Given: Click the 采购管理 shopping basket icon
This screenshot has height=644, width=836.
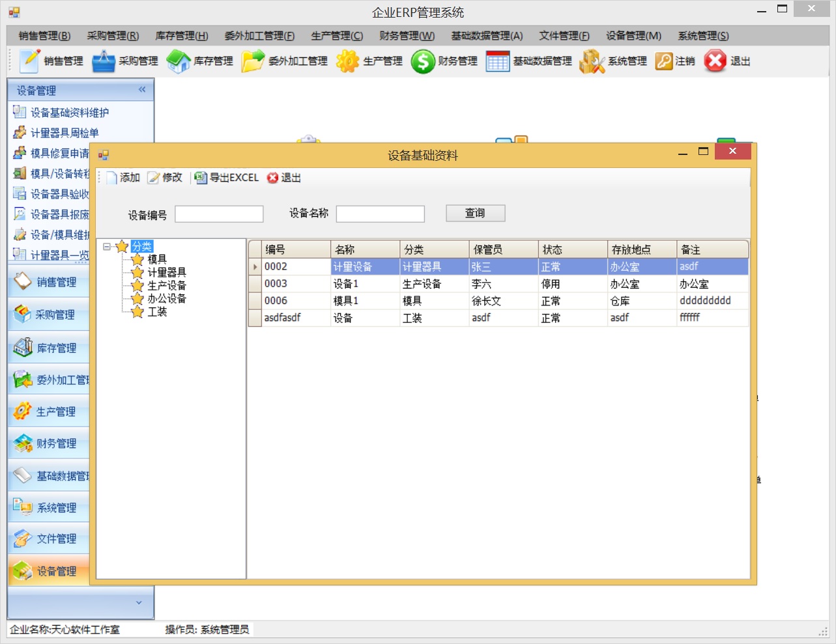Looking at the screenshot, I should (104, 61).
